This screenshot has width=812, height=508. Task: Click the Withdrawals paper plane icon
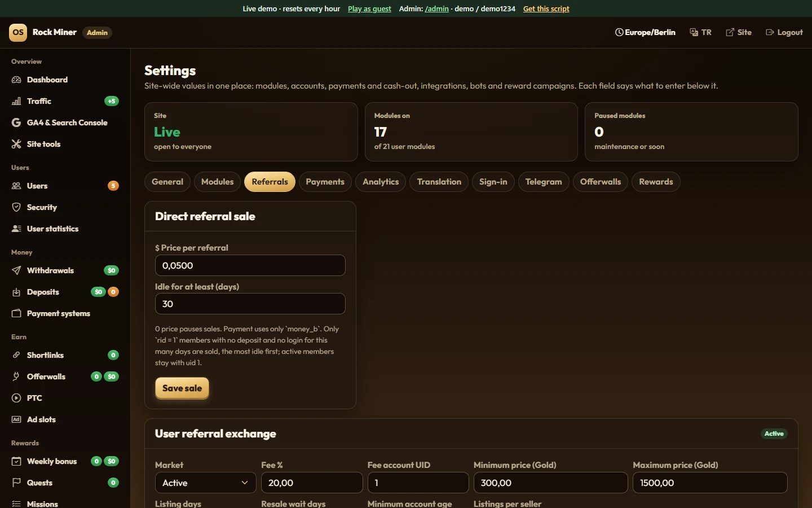16,270
